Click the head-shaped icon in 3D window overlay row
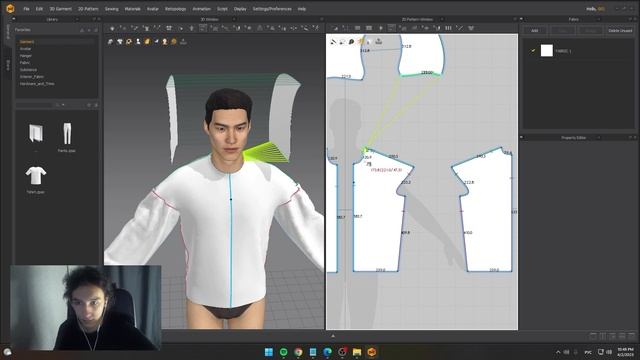This screenshot has width=640, height=360. 165,42
